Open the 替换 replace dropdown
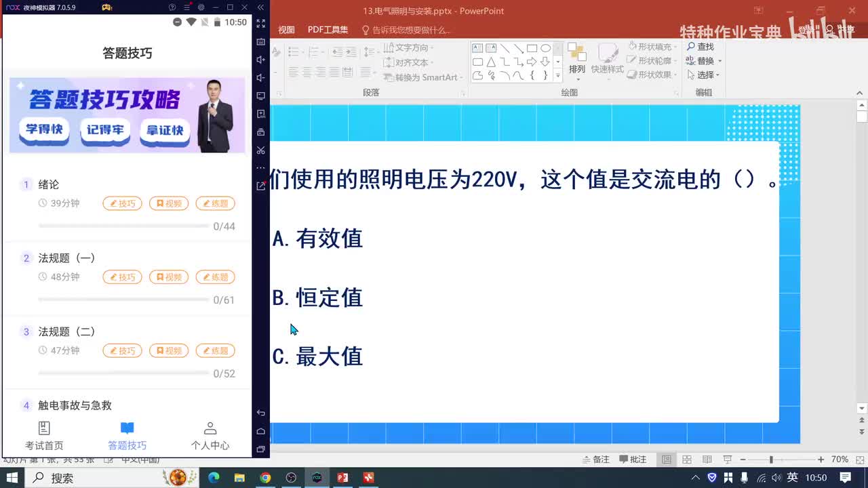 [x=704, y=61]
